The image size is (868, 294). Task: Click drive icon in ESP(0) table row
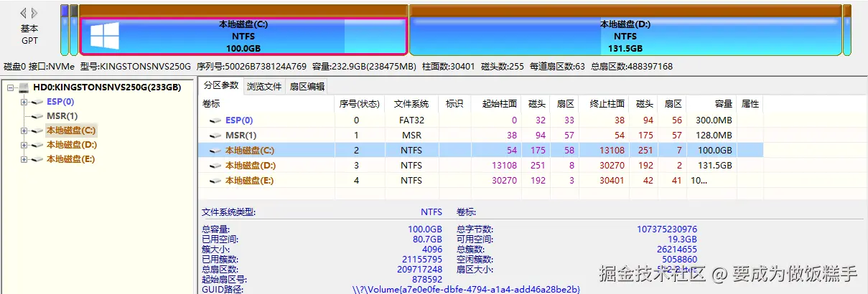tap(215, 120)
